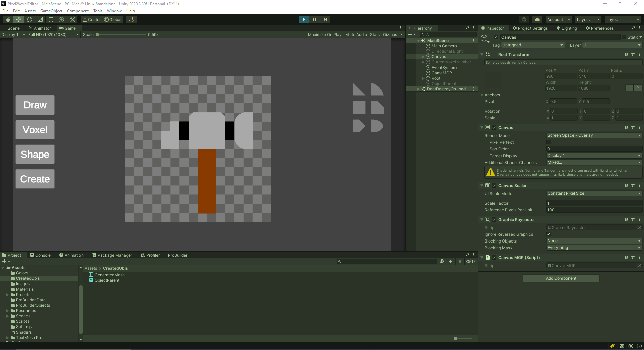Disable the Canvas component checkbox
This screenshot has height=350, width=644.
click(494, 127)
